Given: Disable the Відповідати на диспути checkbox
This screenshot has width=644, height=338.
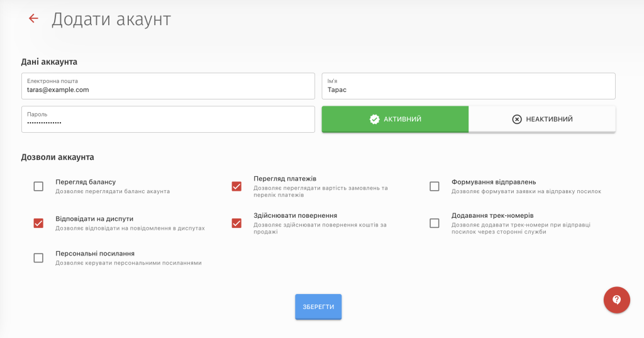Looking at the screenshot, I should (x=38, y=223).
